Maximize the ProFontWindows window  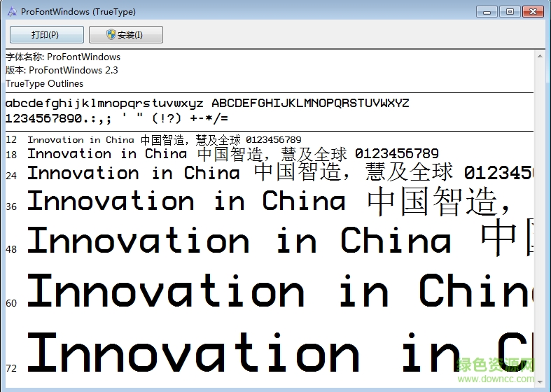tap(510, 12)
